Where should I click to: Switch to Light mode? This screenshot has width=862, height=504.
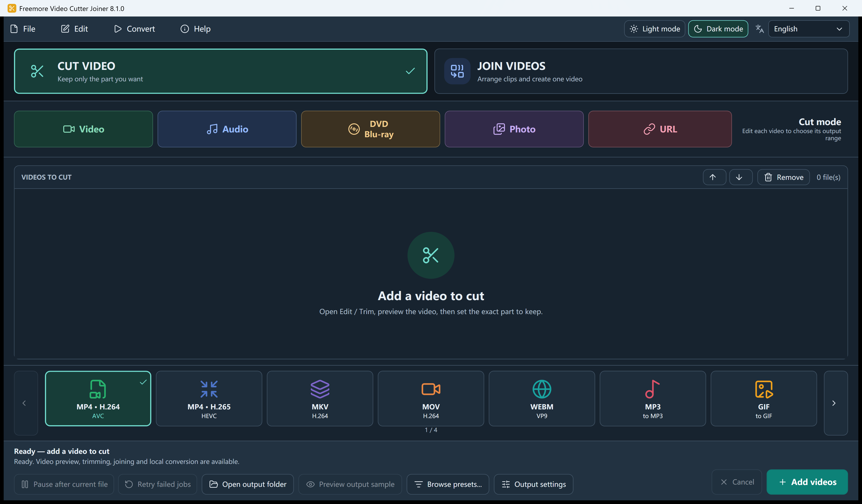tap(654, 29)
